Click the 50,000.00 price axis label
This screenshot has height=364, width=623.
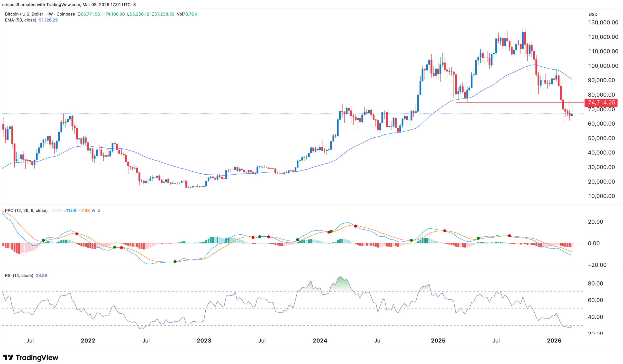tap(602, 138)
